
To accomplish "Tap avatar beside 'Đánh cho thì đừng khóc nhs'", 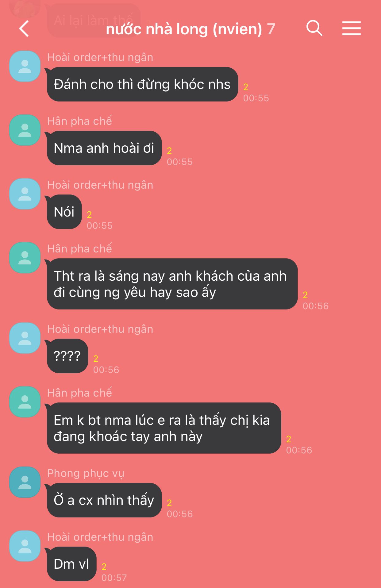I will pyautogui.click(x=25, y=66).
